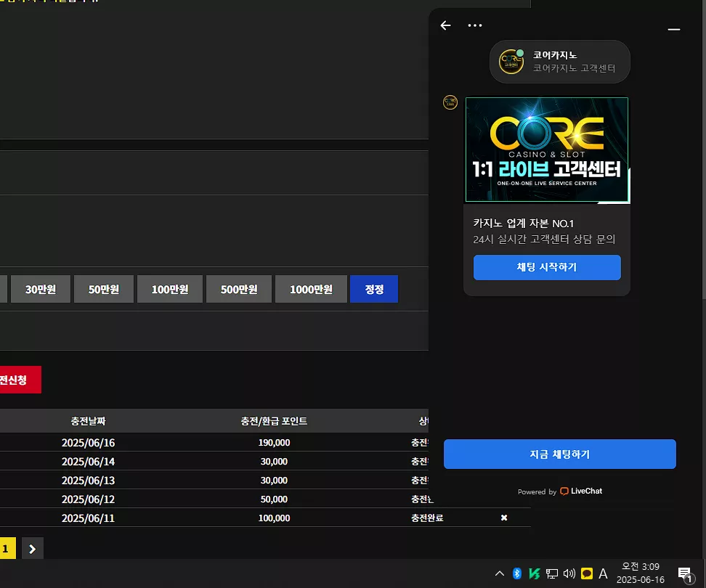
Task: Minimize the LiveChat widget
Action: tap(673, 29)
